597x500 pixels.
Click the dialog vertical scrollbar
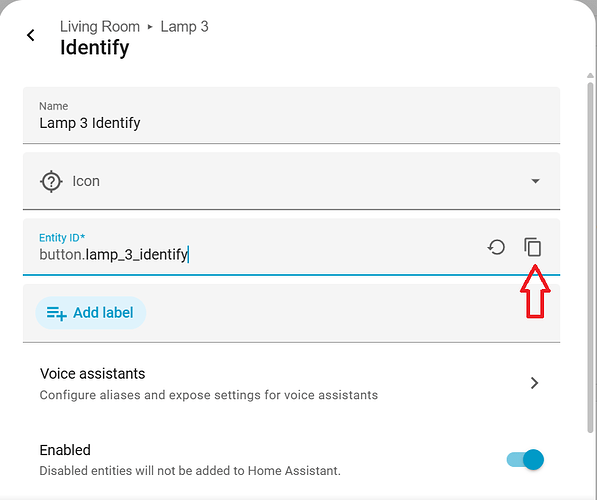tap(590, 257)
